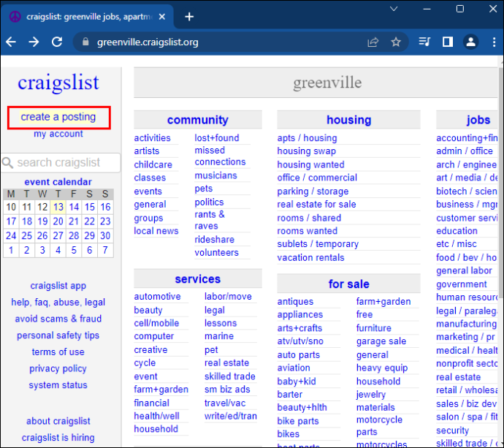
Task: Open general labor jobs
Action: point(464,271)
